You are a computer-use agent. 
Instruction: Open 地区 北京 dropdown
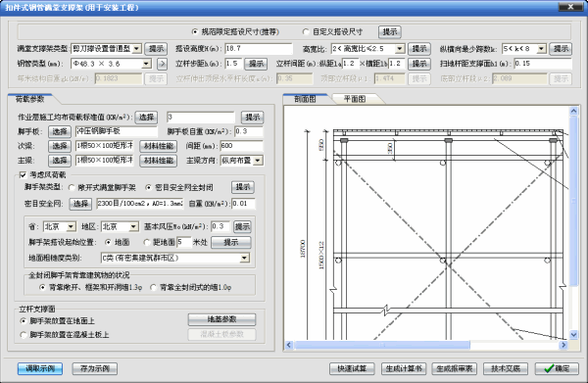click(134, 226)
